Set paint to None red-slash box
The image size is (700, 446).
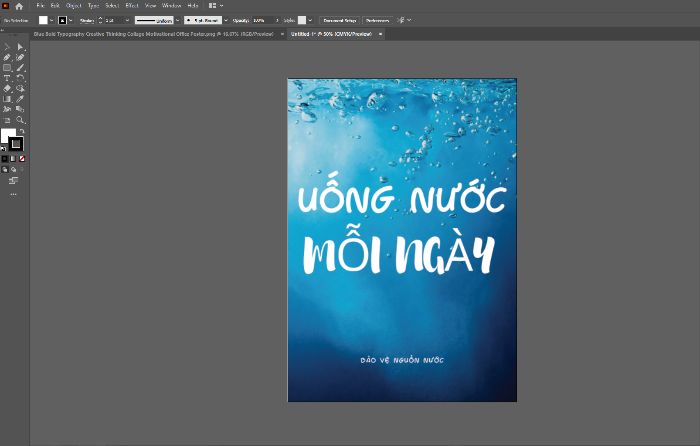point(22,158)
